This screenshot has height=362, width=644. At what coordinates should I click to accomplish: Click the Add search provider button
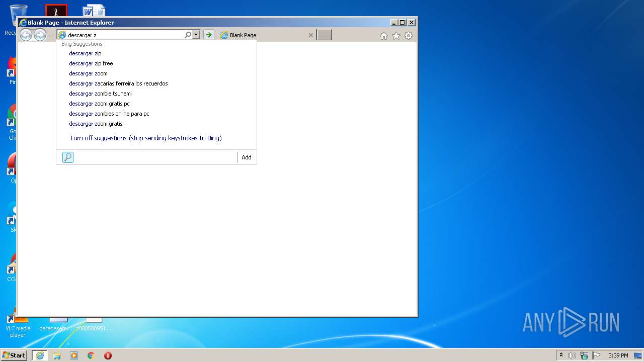click(246, 157)
